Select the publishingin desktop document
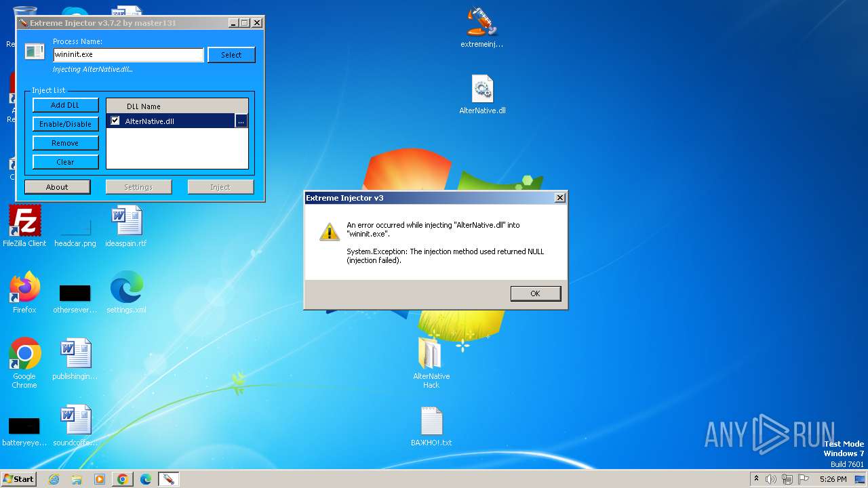This screenshot has height=488, width=868. click(x=75, y=359)
